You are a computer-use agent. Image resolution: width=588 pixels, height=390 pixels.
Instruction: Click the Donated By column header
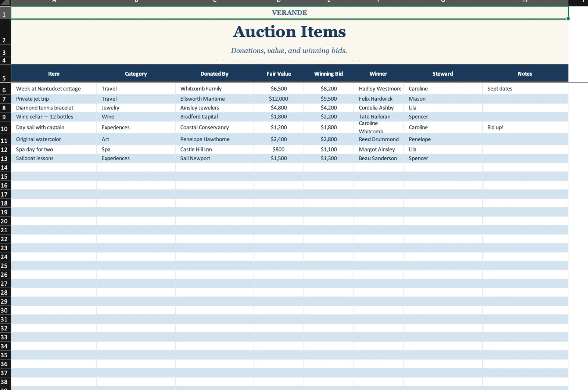(x=215, y=74)
